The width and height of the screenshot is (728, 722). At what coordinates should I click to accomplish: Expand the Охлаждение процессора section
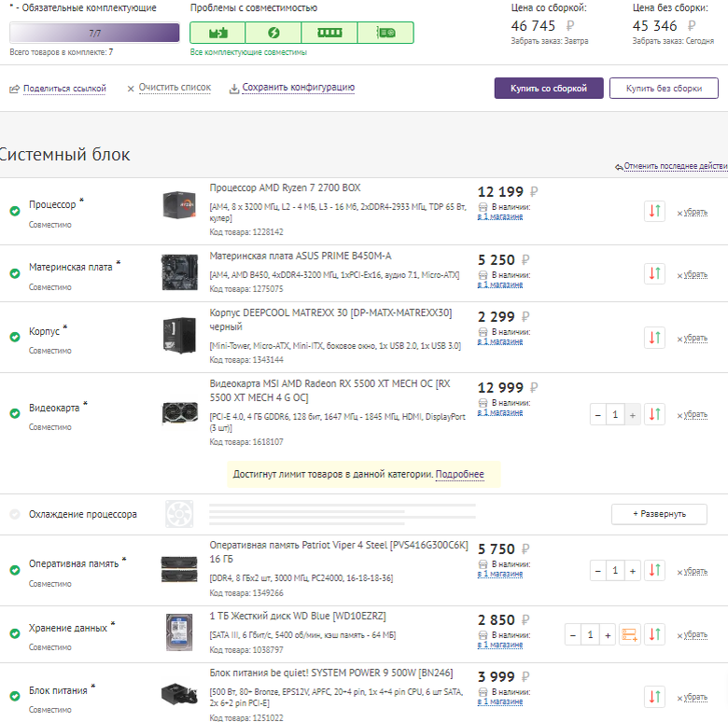pyautogui.click(x=659, y=514)
